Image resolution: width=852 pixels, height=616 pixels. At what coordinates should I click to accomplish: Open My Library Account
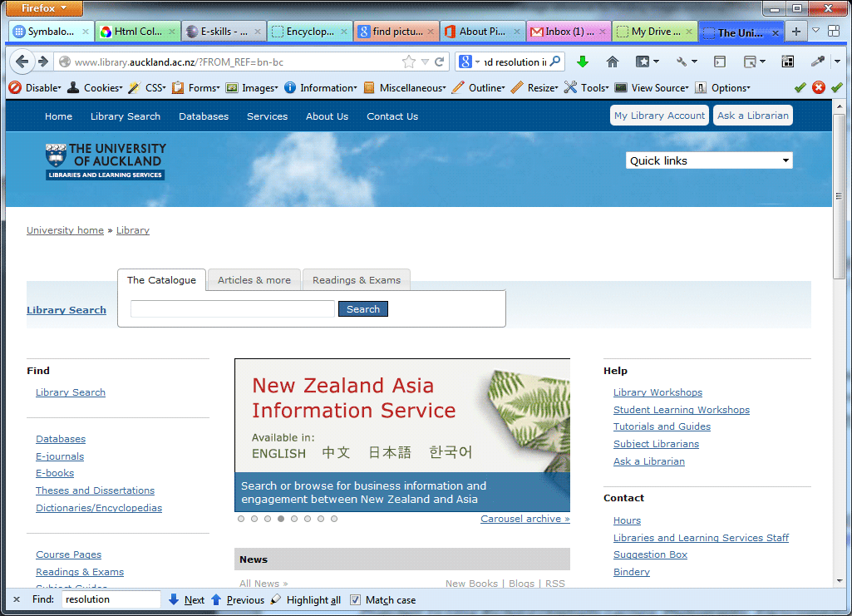point(660,116)
